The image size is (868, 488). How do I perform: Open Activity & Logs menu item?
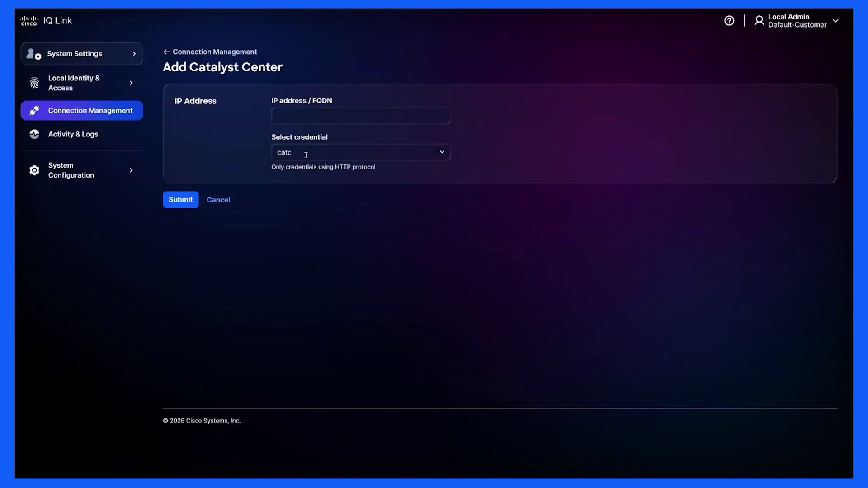pos(82,134)
